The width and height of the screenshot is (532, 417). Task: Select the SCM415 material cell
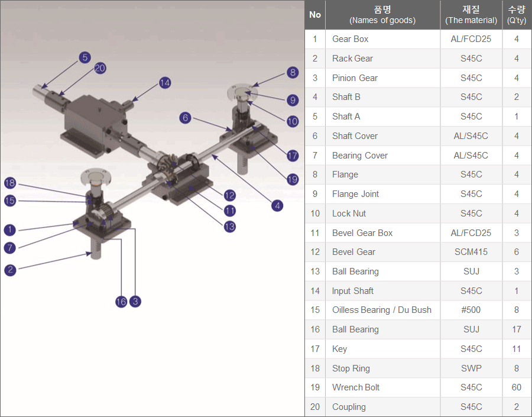[x=471, y=252]
